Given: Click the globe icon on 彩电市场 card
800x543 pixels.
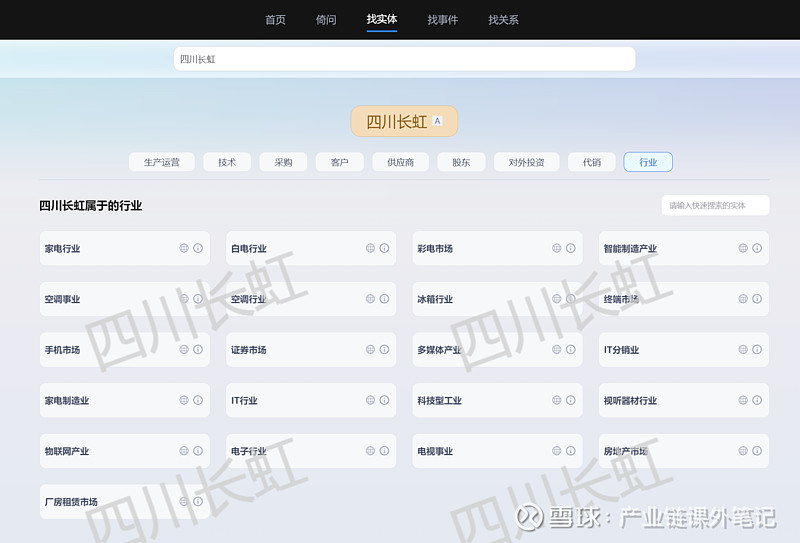Looking at the screenshot, I should coord(557,248).
